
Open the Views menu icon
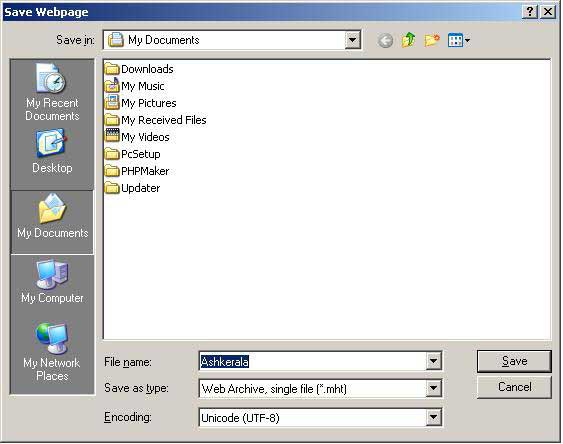point(459,40)
